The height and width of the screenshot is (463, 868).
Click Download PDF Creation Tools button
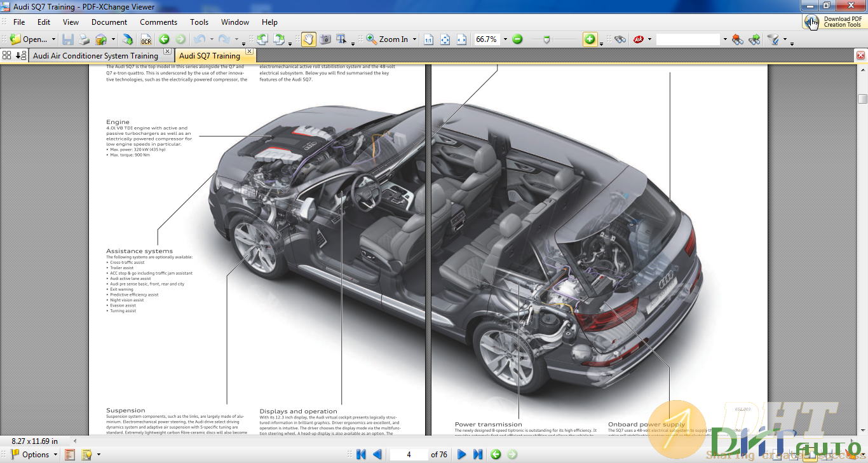(834, 22)
